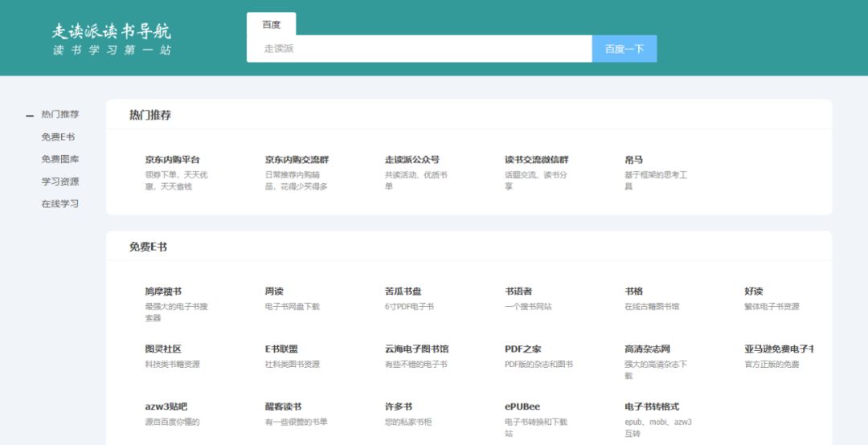Click the 帛马 thinking tool link
This screenshot has width=868, height=445.
(x=633, y=160)
